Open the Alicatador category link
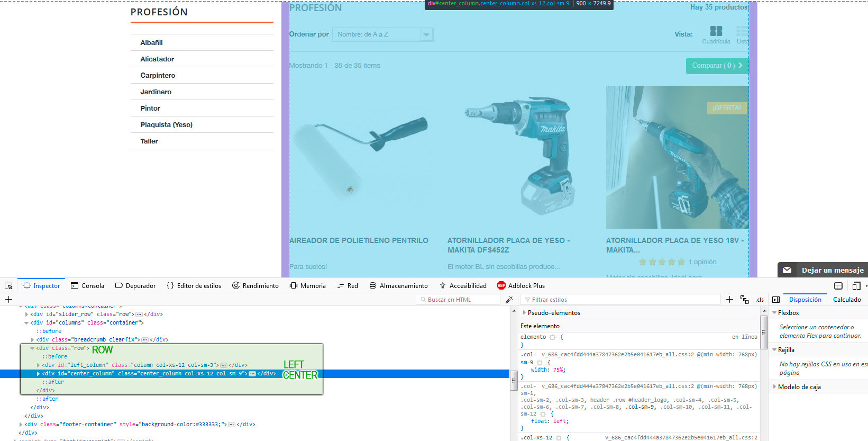This screenshot has height=441, width=868. tap(157, 59)
